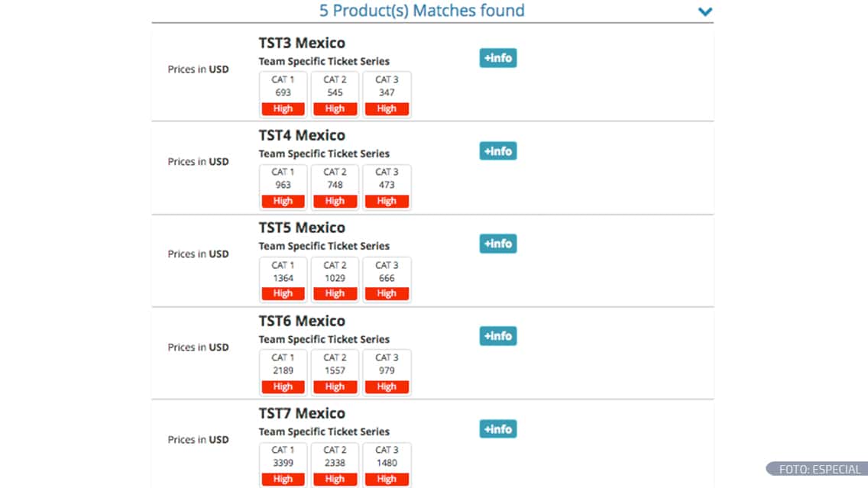Select TST5 Mexico CAT 2 at 1029
The image size is (868, 488).
(335, 280)
